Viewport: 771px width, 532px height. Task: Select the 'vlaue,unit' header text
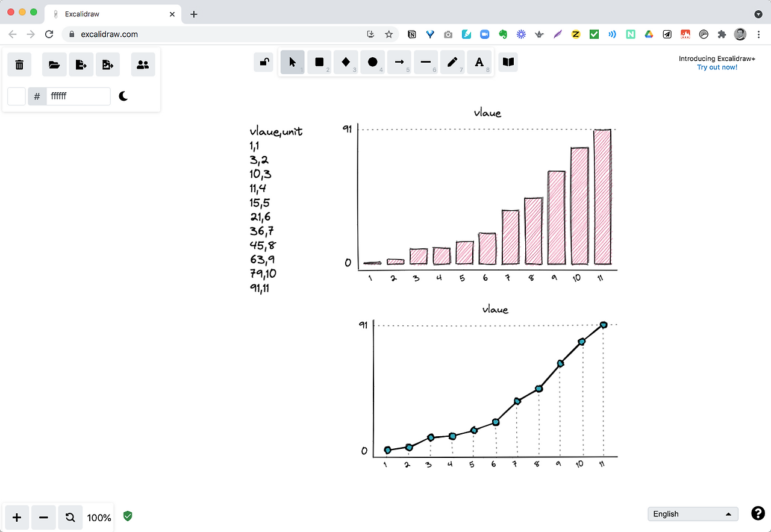coord(276,131)
